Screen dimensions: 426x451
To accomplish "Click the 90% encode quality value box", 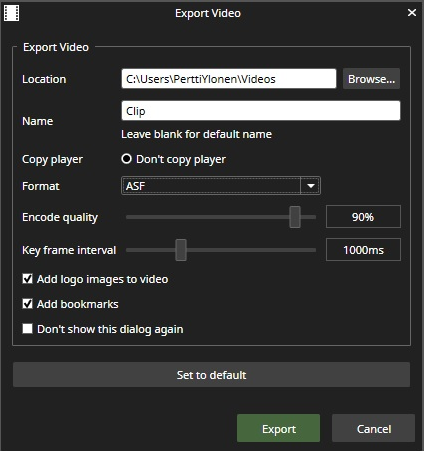I will coord(363,217).
